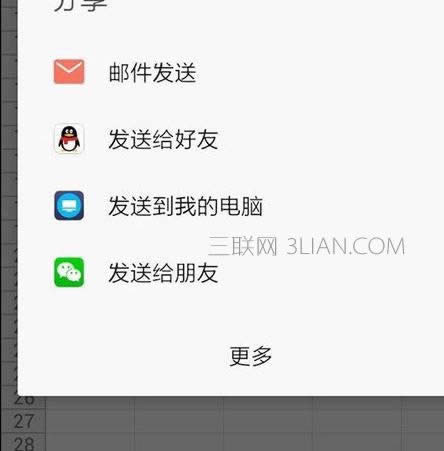This screenshot has height=451, width=444.
Task: Choose 发送给好友 to share with QQ friend
Action: coord(163,139)
